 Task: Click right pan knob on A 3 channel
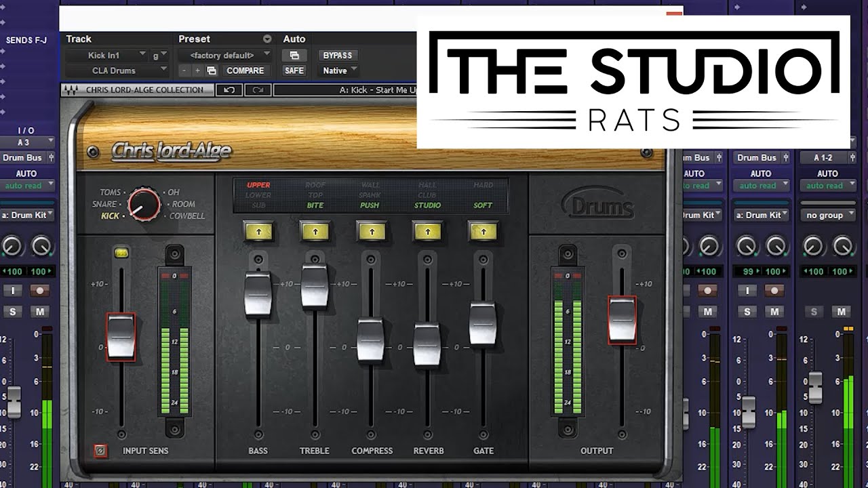coord(41,246)
